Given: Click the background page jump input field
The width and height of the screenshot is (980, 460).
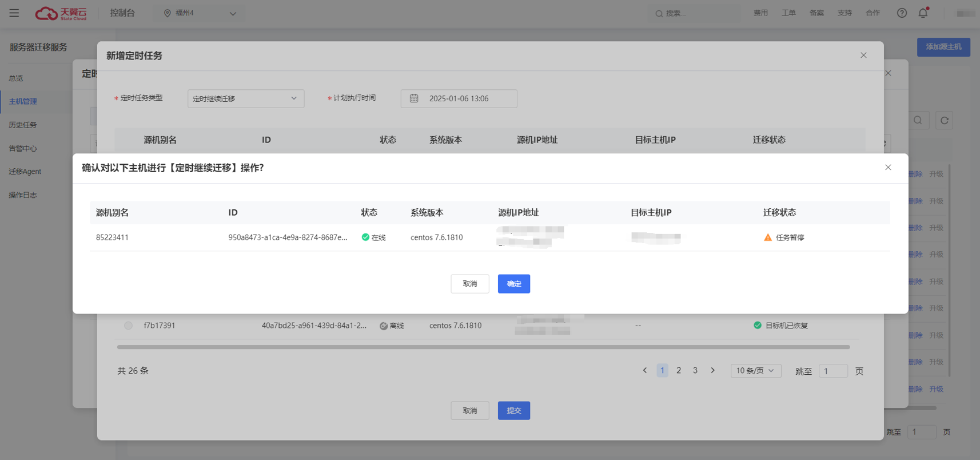Looking at the screenshot, I should click(x=922, y=432).
